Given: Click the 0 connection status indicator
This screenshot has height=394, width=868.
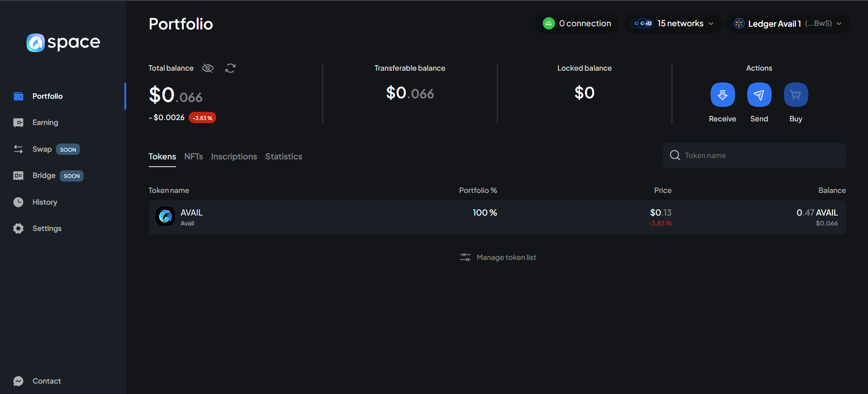Looking at the screenshot, I should [x=577, y=24].
